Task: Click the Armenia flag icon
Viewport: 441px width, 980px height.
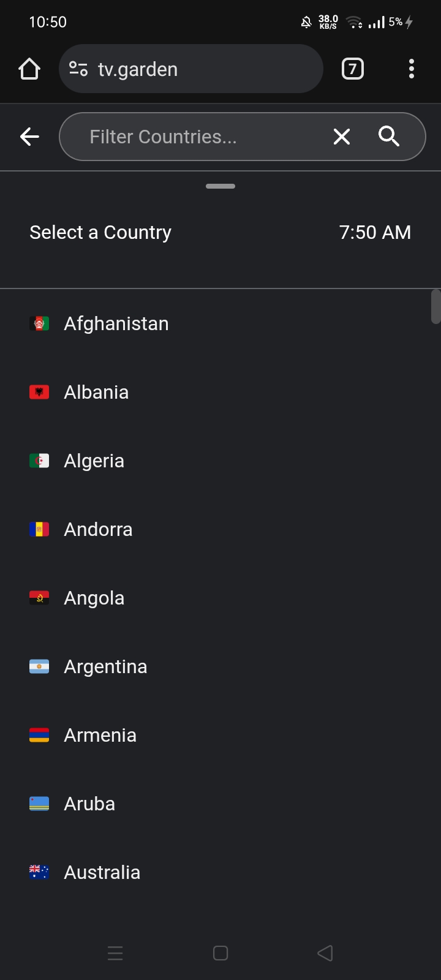Action: [x=39, y=735]
